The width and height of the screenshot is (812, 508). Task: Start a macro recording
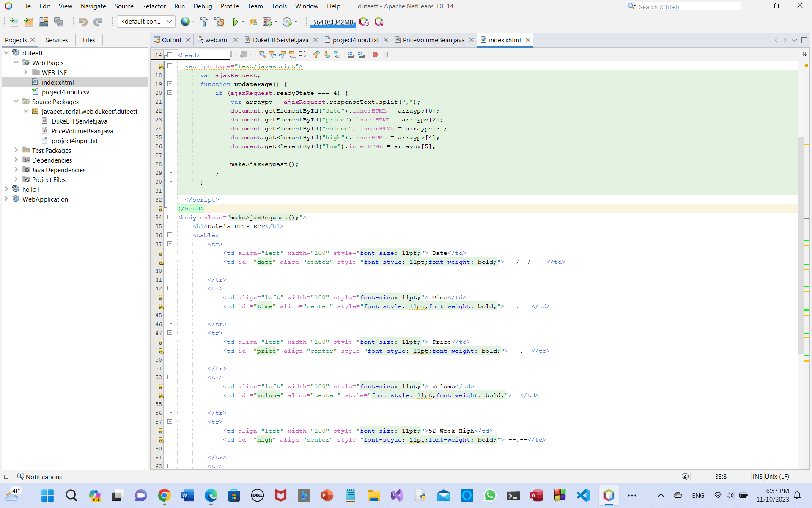point(375,54)
